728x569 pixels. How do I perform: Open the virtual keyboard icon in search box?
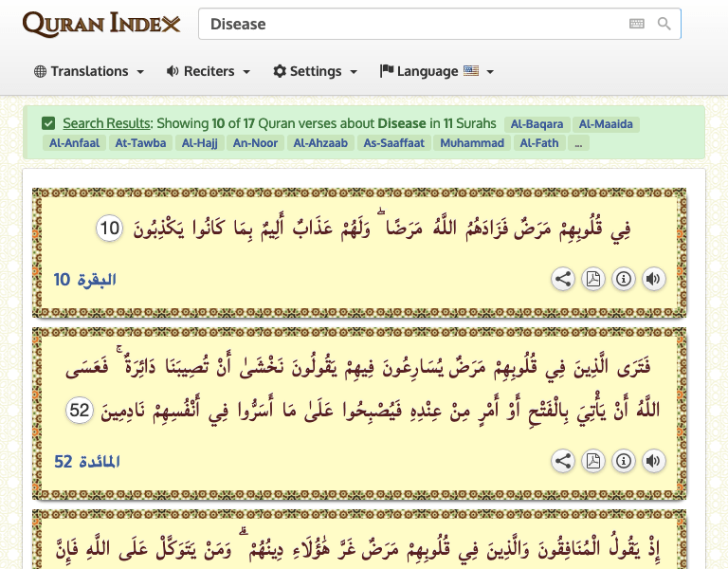coord(637,24)
